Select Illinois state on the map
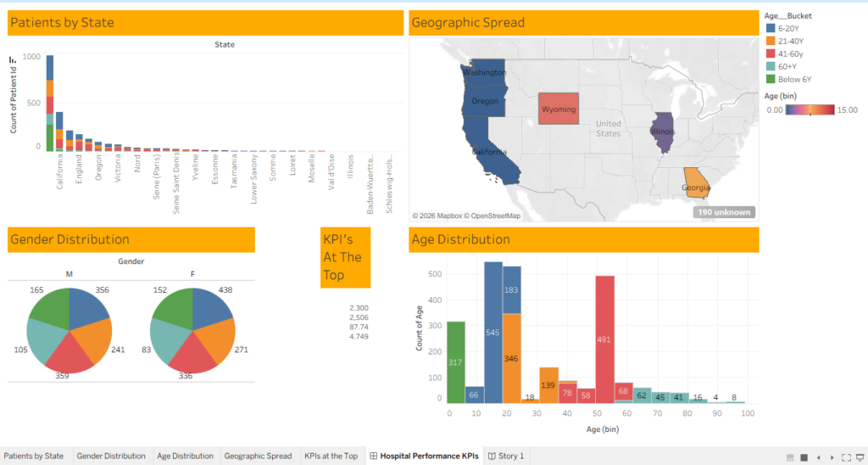Screen dimensions: 868x465 click(663, 133)
